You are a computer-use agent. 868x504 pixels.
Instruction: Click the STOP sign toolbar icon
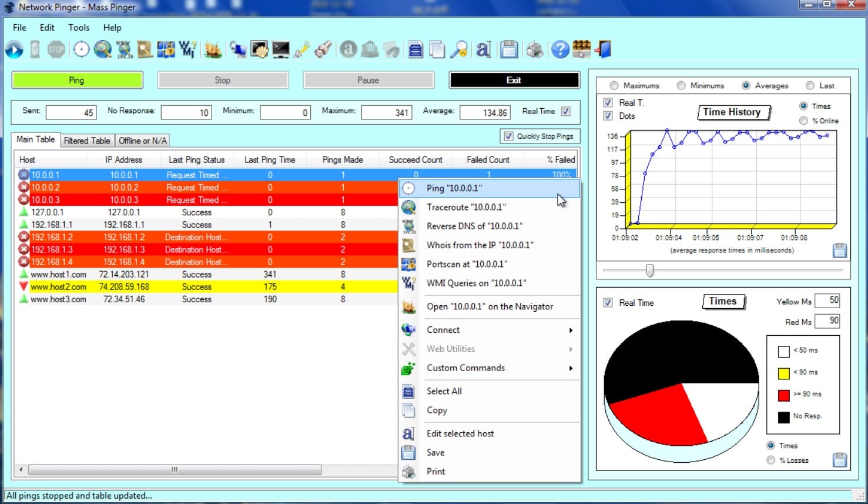[x=56, y=50]
